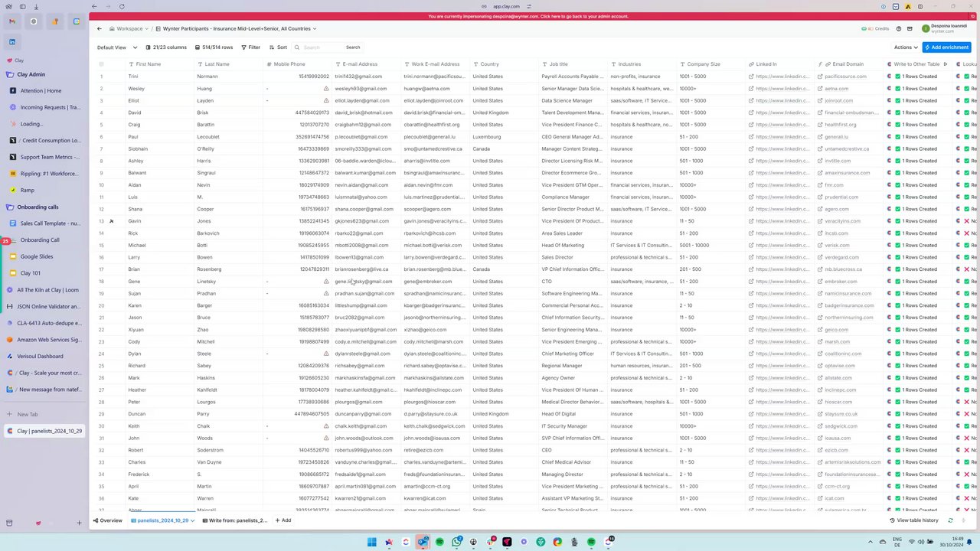Click the browser downloads icon
The height and width of the screenshot is (551, 980).
tap(36, 6)
